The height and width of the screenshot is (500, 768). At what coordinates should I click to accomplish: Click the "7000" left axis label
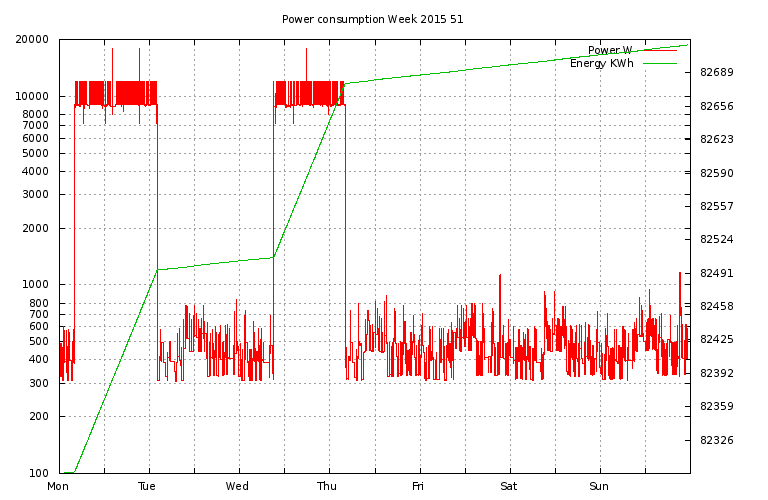click(36, 125)
